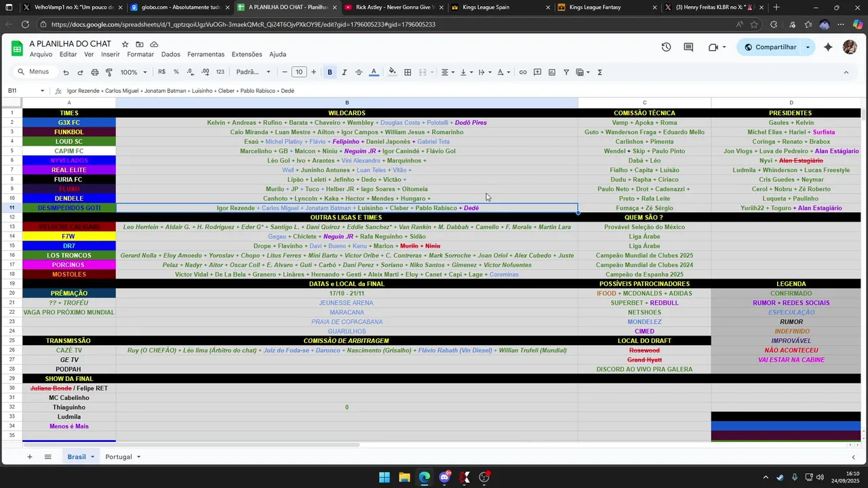
Task: Add a new sheet plus button
Action: click(29, 457)
